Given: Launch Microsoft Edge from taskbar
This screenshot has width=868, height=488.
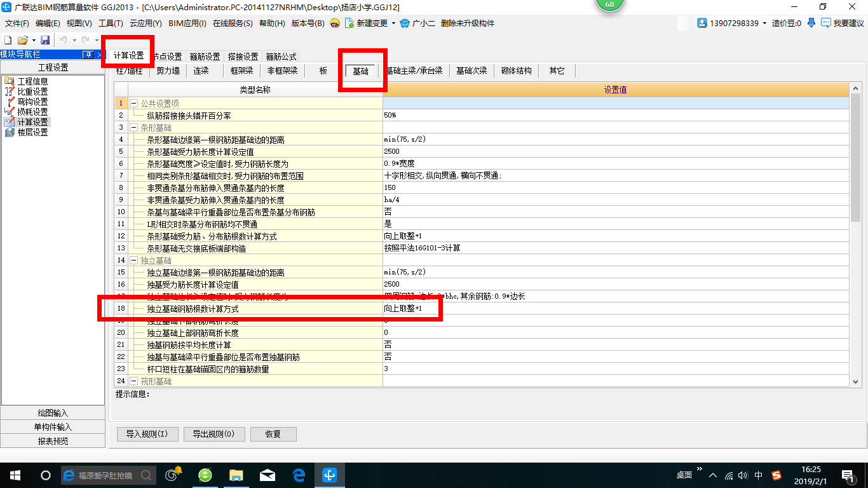Looking at the screenshot, I should (x=299, y=475).
